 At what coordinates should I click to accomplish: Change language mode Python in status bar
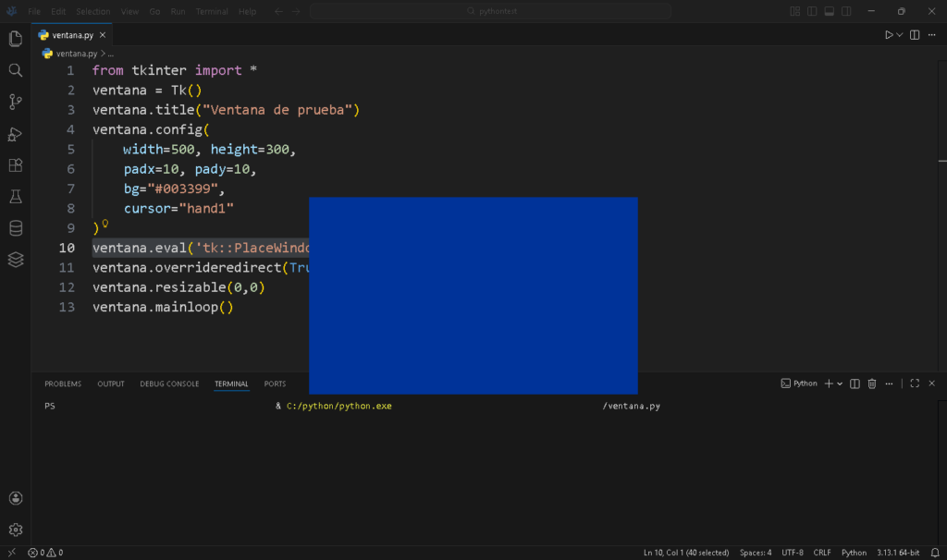click(x=854, y=553)
